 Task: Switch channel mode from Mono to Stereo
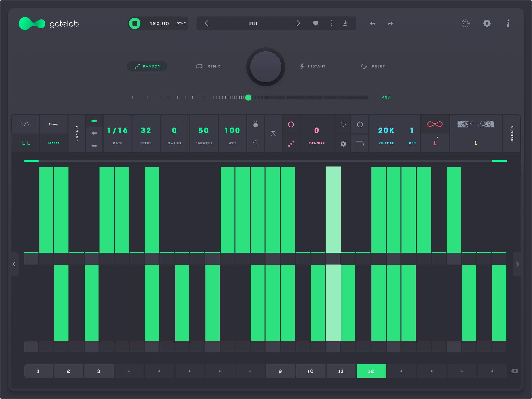tap(53, 142)
